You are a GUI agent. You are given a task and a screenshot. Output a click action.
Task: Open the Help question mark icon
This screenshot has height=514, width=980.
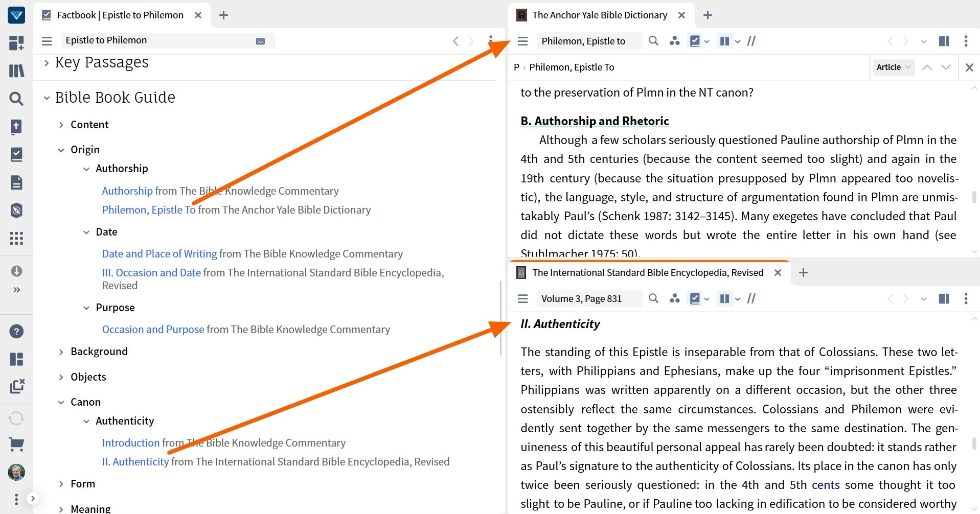tap(16, 332)
